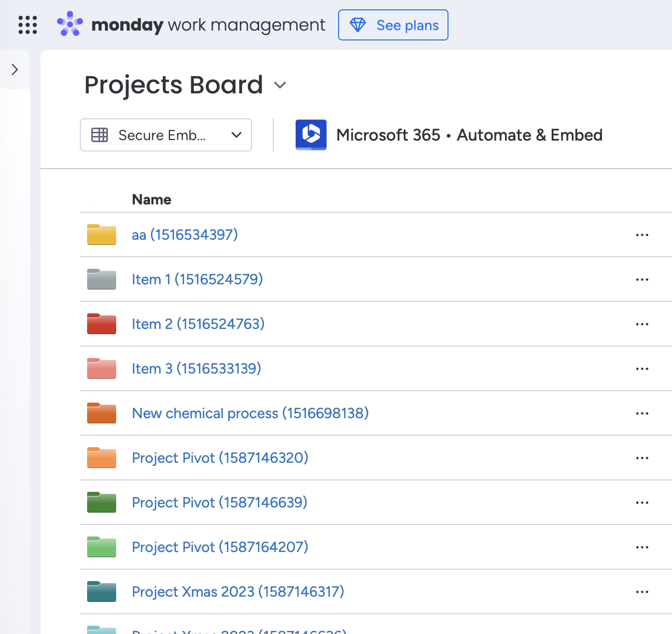The width and height of the screenshot is (672, 634).
Task: Open the Projects Board title dropdown
Action: point(280,85)
